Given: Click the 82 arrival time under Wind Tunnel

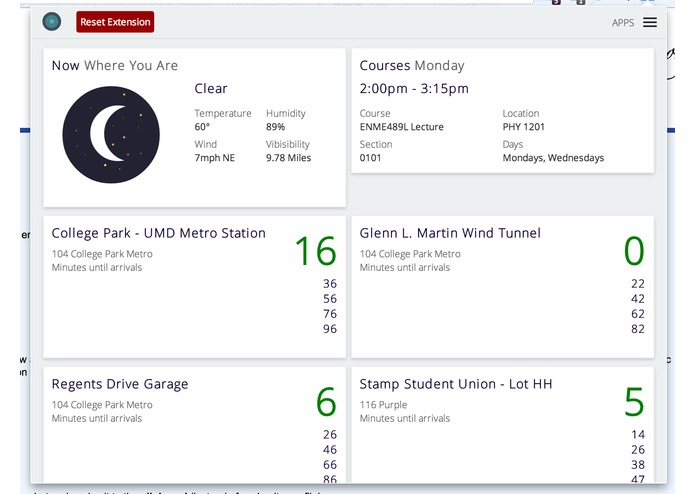Looking at the screenshot, I should pos(638,329).
